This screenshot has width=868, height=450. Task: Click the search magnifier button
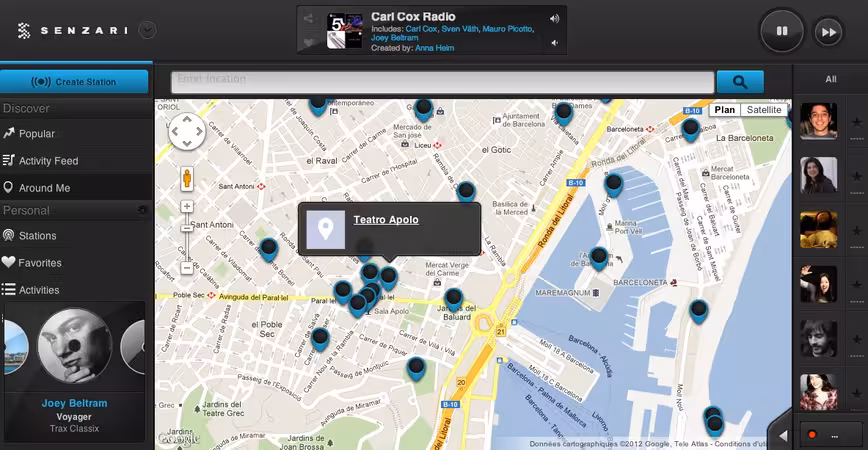(740, 82)
